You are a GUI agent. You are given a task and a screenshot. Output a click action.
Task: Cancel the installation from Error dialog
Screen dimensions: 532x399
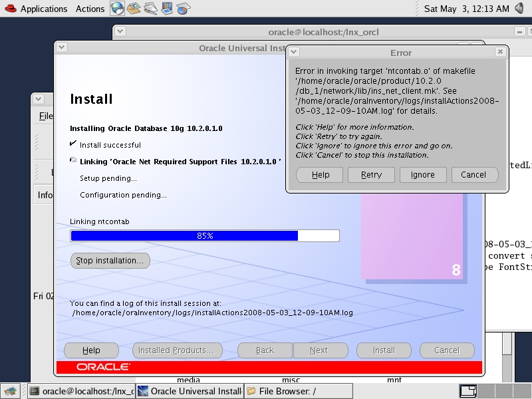click(x=473, y=175)
